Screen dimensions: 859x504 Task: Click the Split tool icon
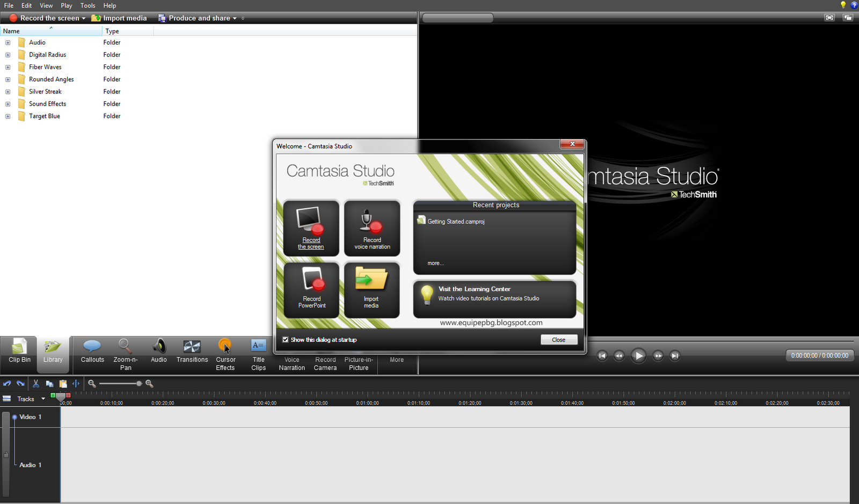76,384
